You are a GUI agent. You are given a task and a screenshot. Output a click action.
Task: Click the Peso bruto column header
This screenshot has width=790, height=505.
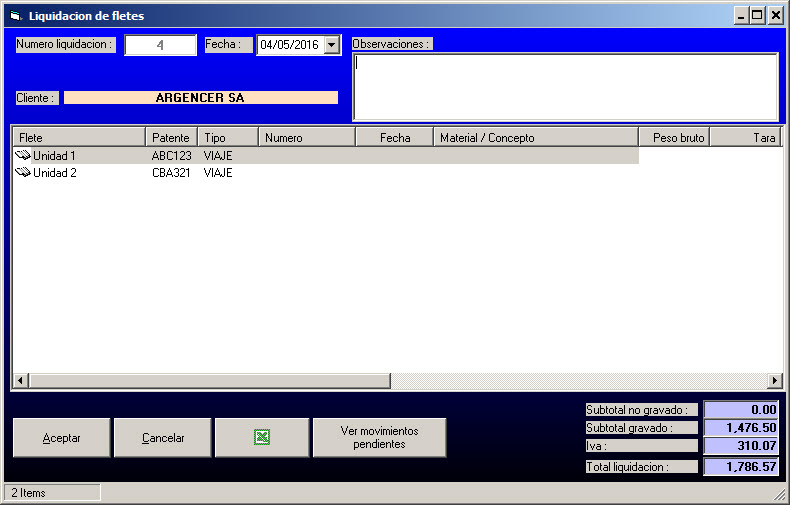click(674, 137)
